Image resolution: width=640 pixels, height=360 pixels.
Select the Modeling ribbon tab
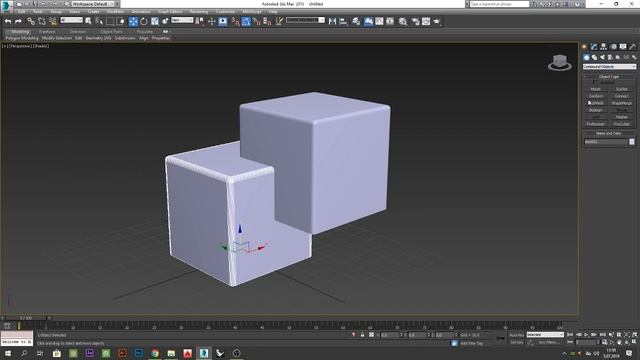pos(20,31)
